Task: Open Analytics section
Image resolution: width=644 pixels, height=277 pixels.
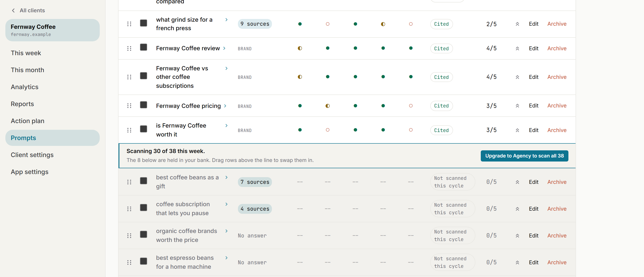Action: [53, 87]
